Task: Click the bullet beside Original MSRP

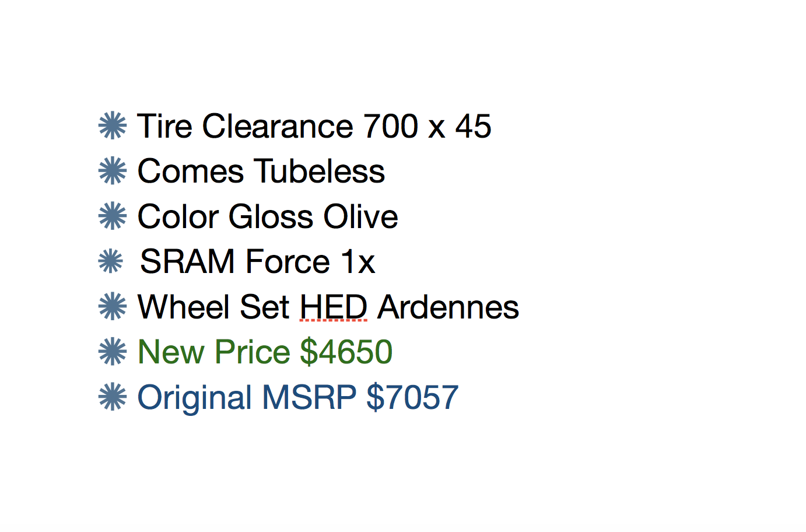Action: 113,397
